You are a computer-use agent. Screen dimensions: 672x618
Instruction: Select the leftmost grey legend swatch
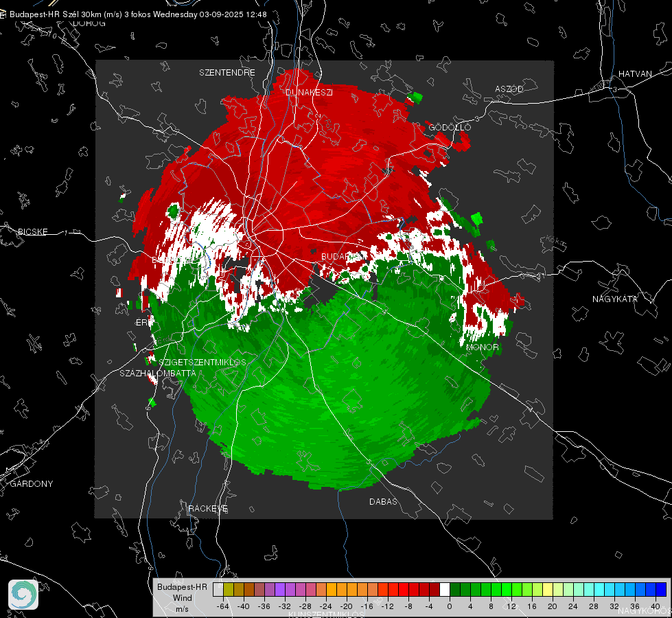pyautogui.click(x=218, y=590)
